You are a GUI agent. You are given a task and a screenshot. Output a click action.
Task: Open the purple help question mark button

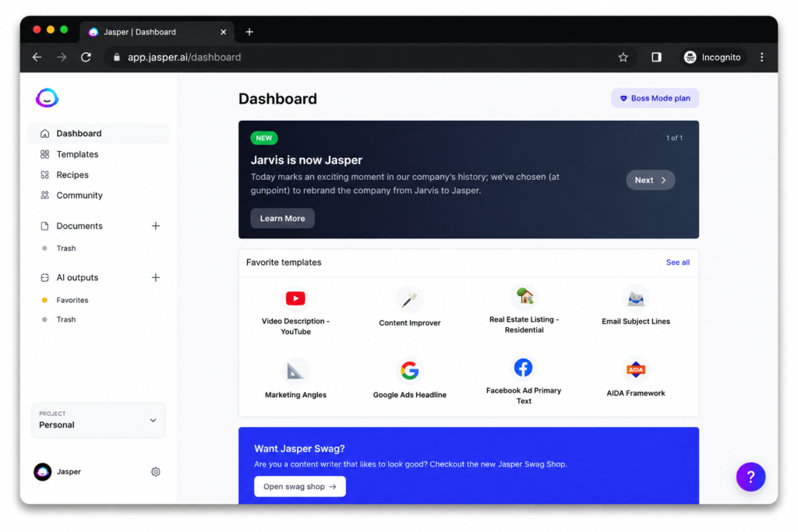pos(750,477)
